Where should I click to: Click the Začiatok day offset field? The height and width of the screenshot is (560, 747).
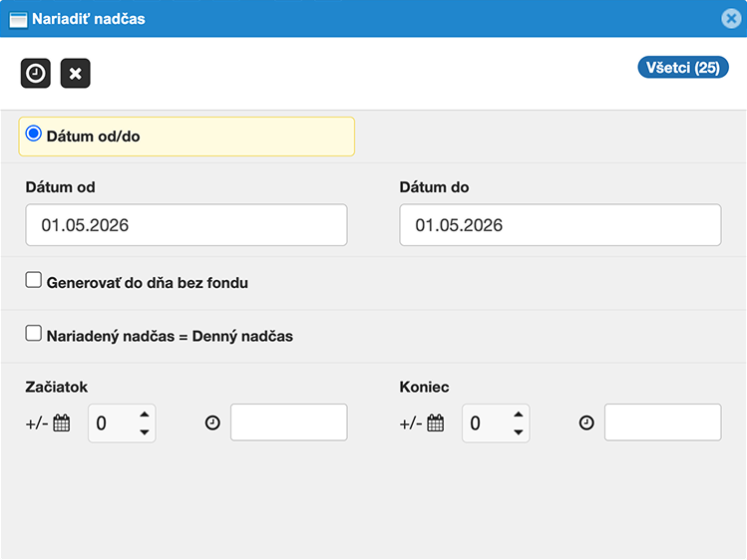tap(122, 422)
